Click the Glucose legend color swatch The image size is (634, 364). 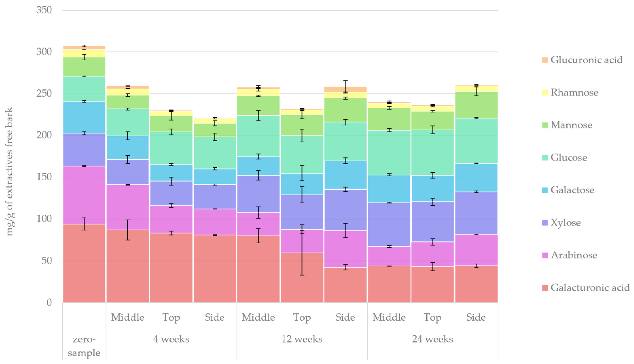545,157
